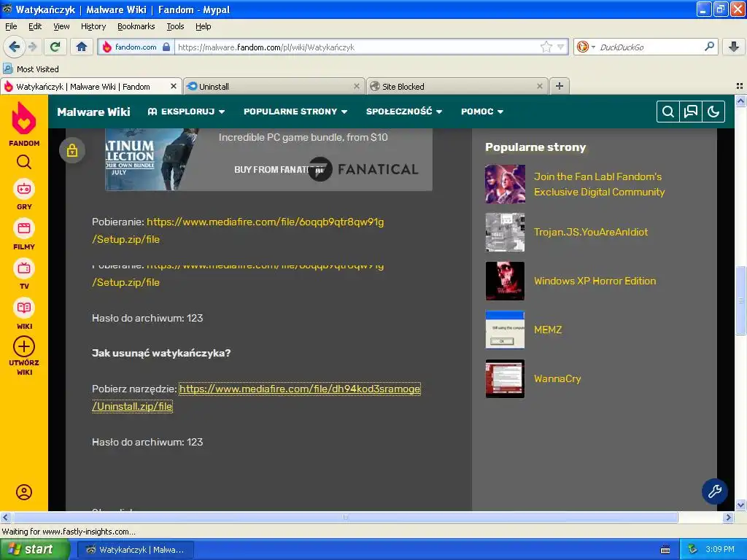Open the File menu
The image size is (747, 560).
(11, 26)
